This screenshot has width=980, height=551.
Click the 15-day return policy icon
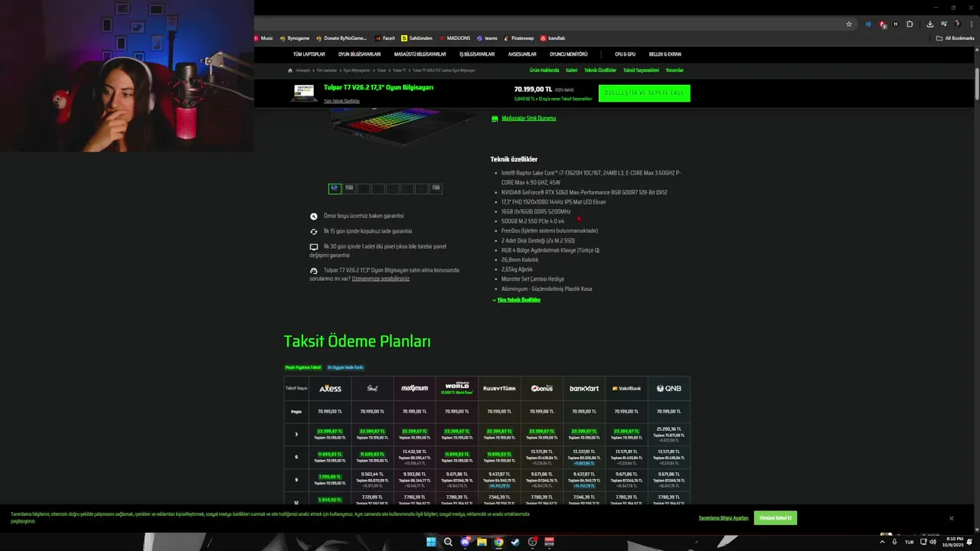(x=314, y=231)
